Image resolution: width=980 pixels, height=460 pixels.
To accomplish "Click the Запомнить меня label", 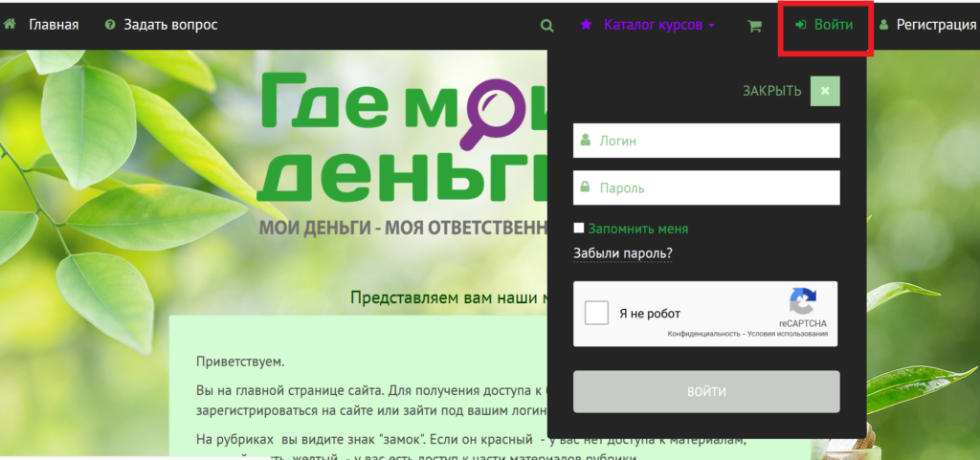I will tap(638, 229).
